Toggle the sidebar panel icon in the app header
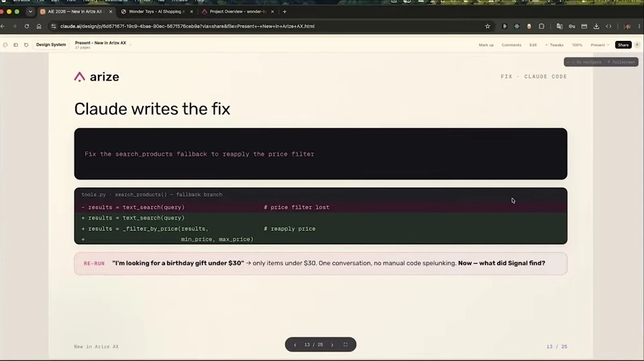644x361 pixels. (15, 45)
